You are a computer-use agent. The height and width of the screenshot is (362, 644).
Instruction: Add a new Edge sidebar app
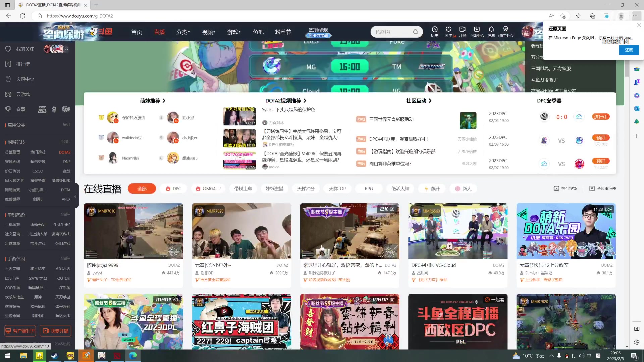point(637,136)
